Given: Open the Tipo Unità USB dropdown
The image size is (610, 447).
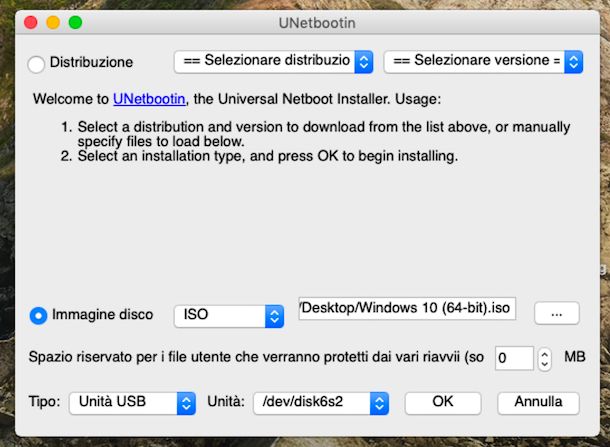Looking at the screenshot, I should pyautogui.click(x=132, y=403).
